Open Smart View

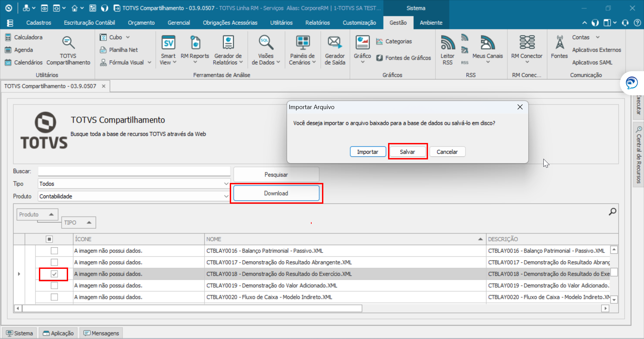[x=168, y=50]
